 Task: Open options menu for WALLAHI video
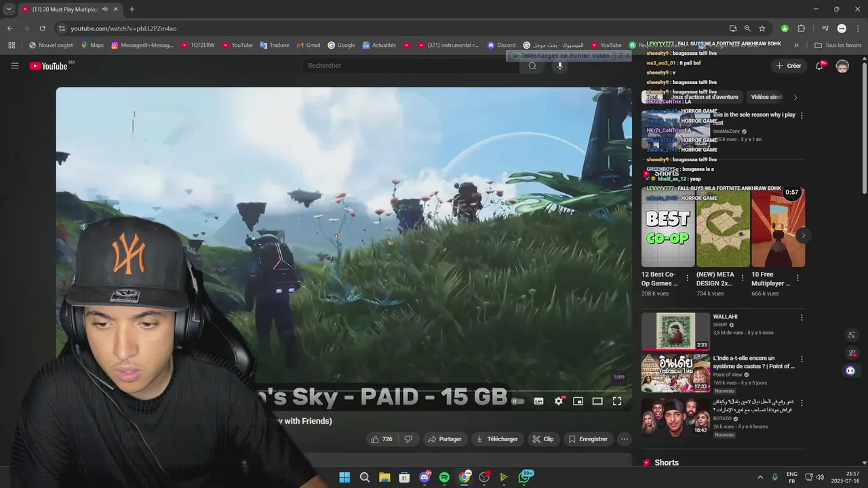point(802,317)
